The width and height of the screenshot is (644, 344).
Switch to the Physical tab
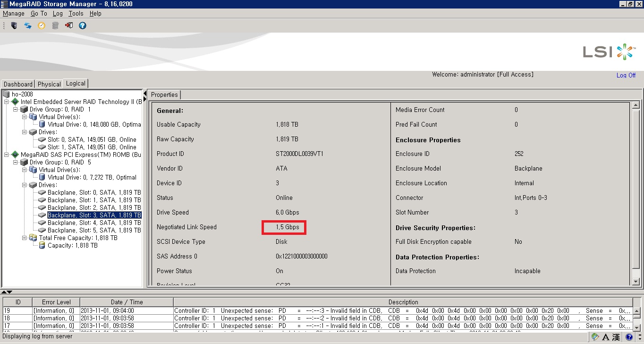49,84
